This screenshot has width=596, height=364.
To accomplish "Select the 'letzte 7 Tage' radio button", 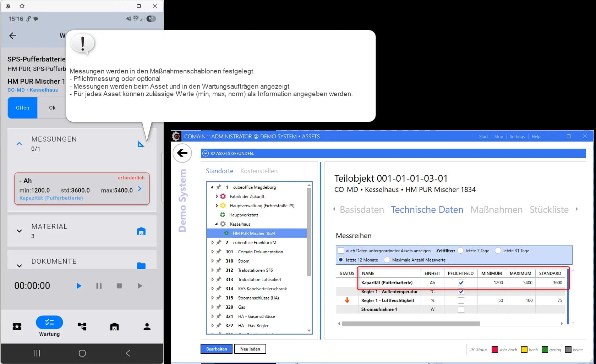I will [461, 250].
